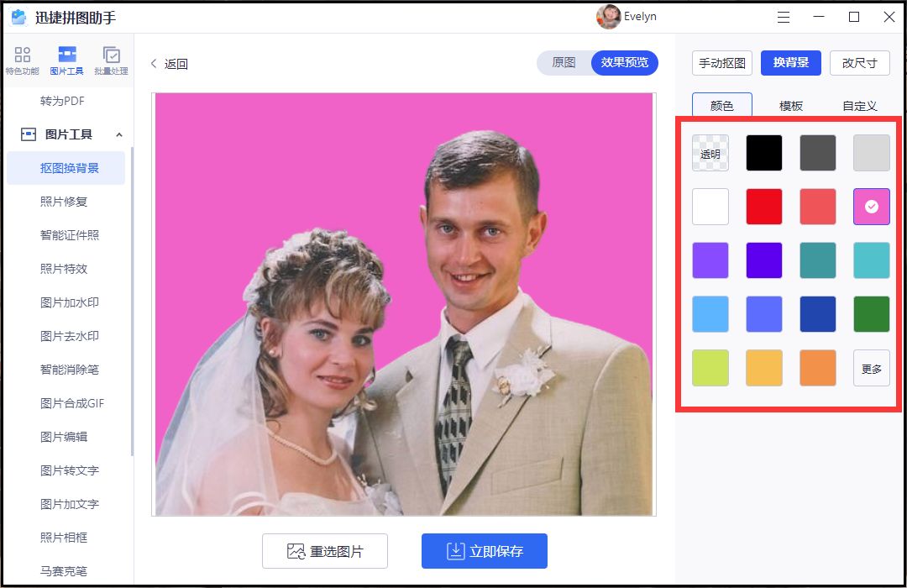Switch the preview toggle to 原图

[564, 63]
